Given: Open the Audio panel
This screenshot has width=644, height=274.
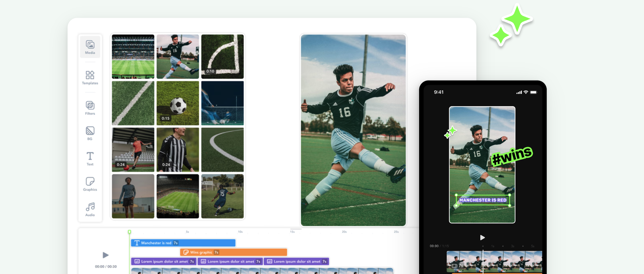Looking at the screenshot, I should click(x=90, y=209).
